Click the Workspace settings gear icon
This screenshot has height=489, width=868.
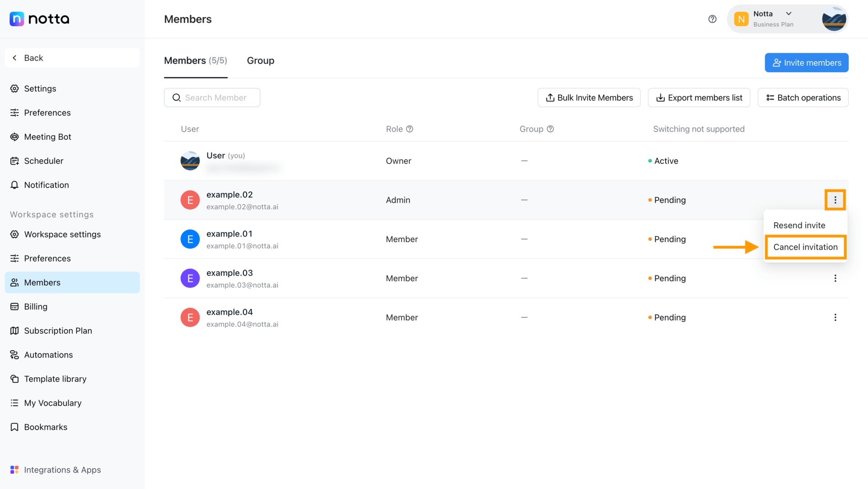pyautogui.click(x=15, y=234)
